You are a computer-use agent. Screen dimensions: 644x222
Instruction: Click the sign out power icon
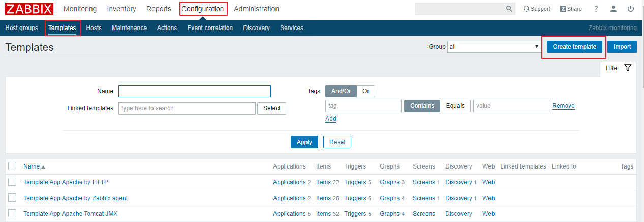click(631, 9)
